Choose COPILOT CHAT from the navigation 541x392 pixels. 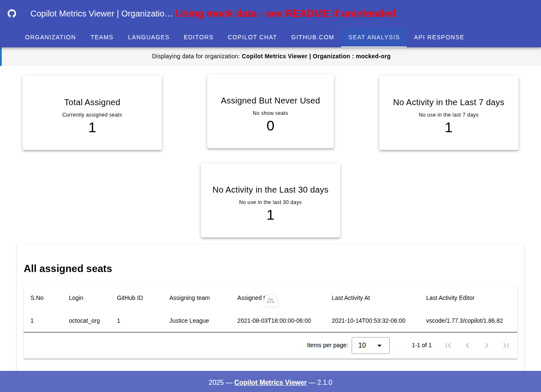(252, 37)
